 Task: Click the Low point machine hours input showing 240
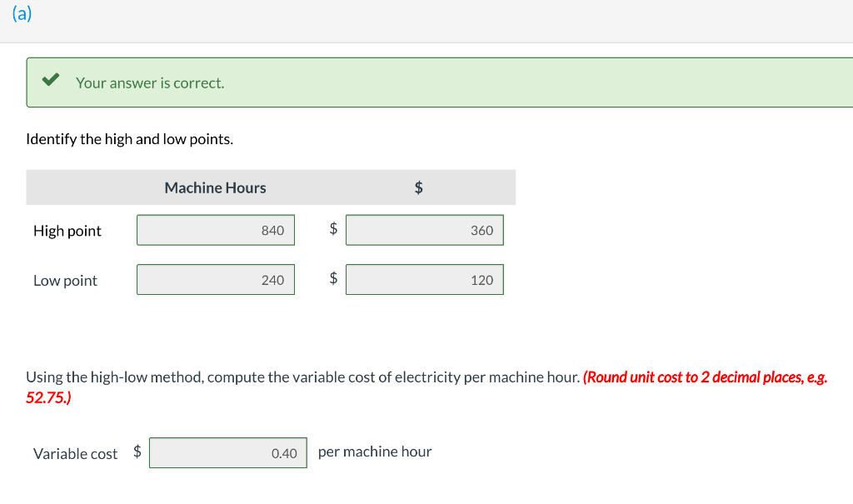click(215, 279)
